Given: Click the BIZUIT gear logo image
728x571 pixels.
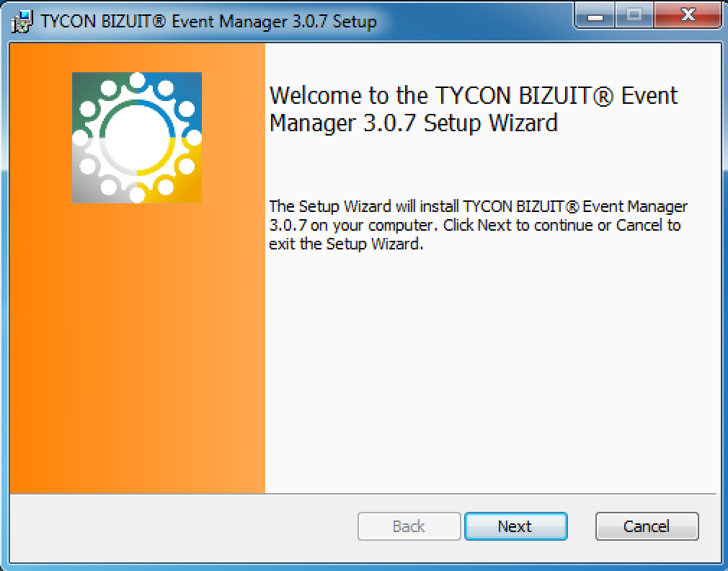Looking at the screenshot, I should pos(137,138).
